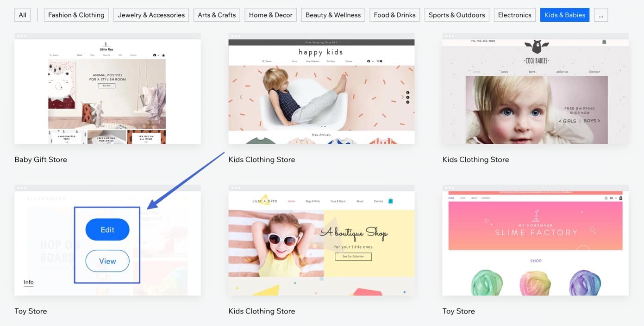This screenshot has width=644, height=326.
Task: Select the All category filter
Action: click(x=22, y=15)
